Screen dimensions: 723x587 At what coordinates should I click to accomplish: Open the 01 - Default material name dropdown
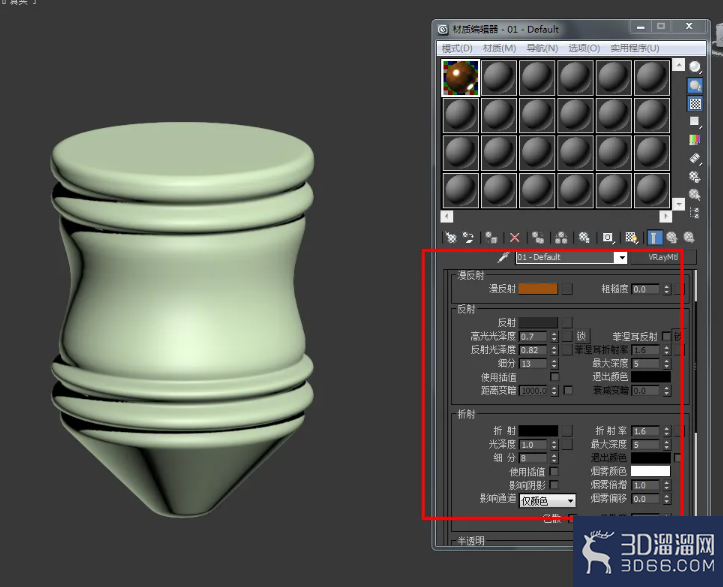[622, 257]
